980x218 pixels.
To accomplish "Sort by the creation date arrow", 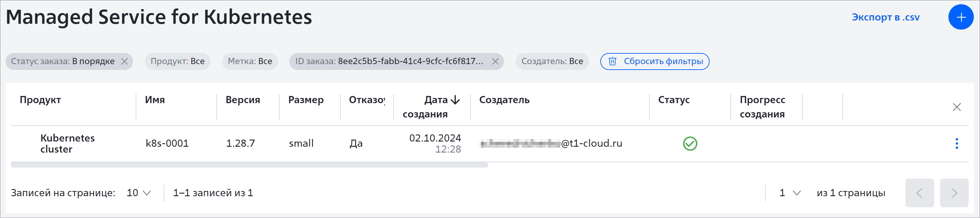I will click(455, 100).
